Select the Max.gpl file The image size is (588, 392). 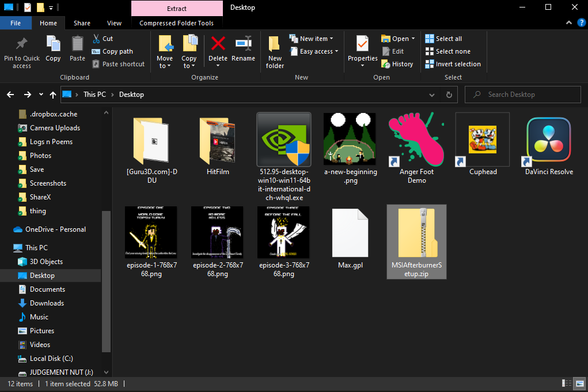pyautogui.click(x=350, y=238)
